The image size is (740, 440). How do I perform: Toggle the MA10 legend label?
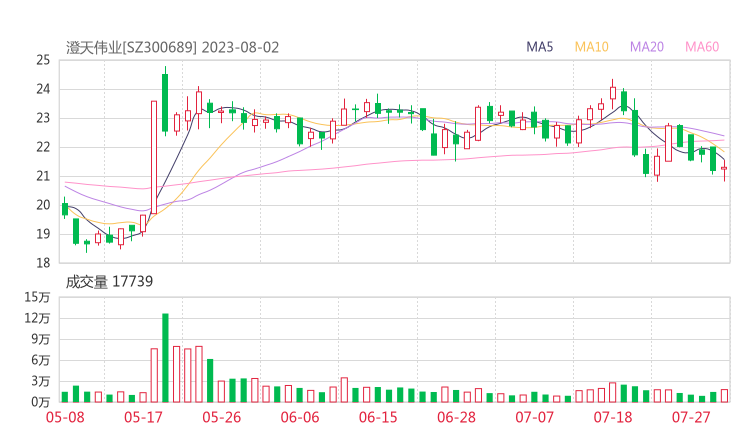click(x=592, y=46)
